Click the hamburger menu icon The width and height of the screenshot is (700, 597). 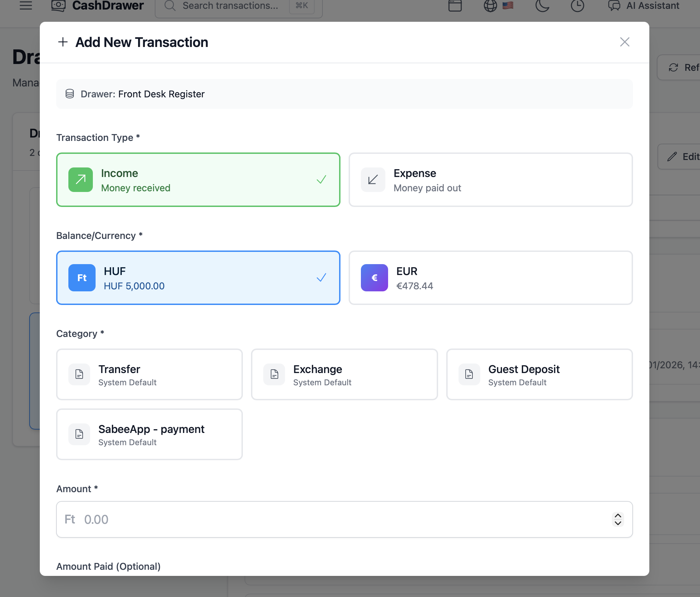click(26, 5)
